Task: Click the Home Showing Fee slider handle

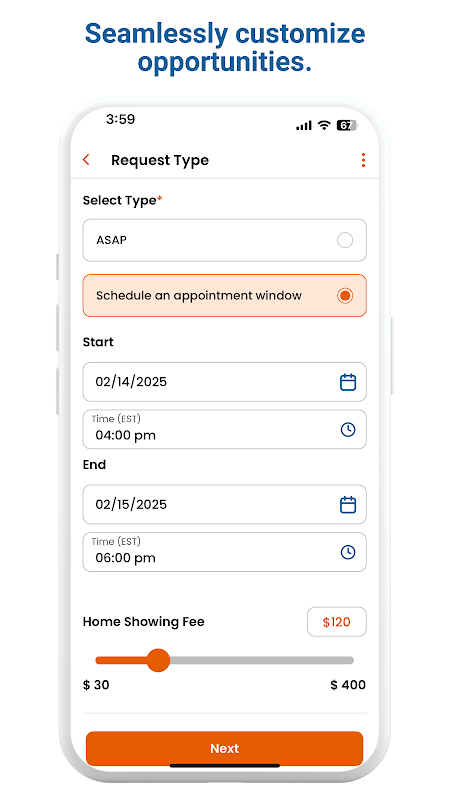Action: point(158,660)
